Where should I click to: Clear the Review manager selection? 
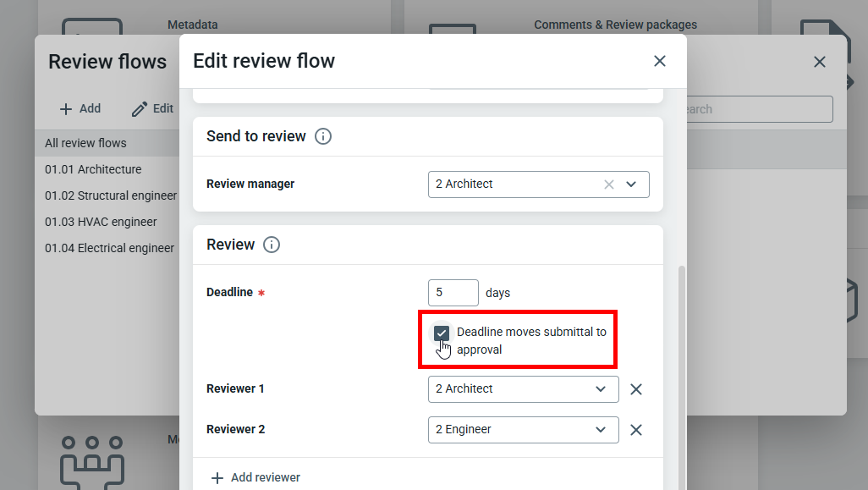(608, 184)
